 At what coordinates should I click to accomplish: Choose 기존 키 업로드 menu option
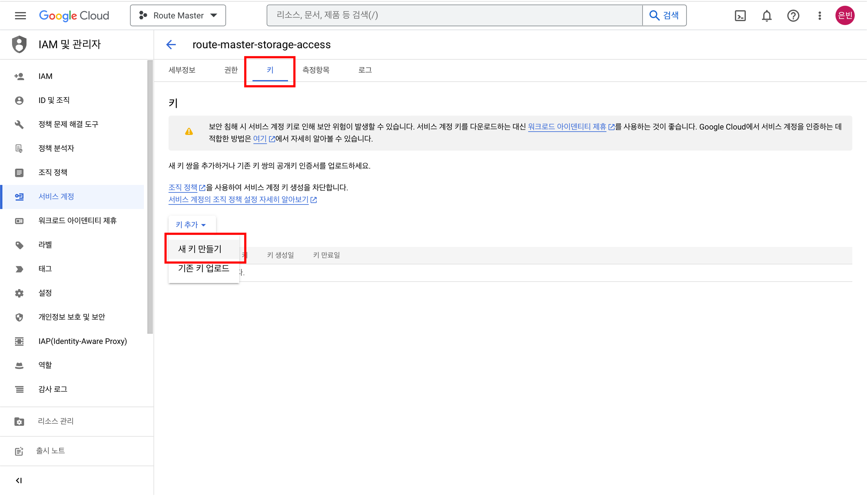(204, 268)
